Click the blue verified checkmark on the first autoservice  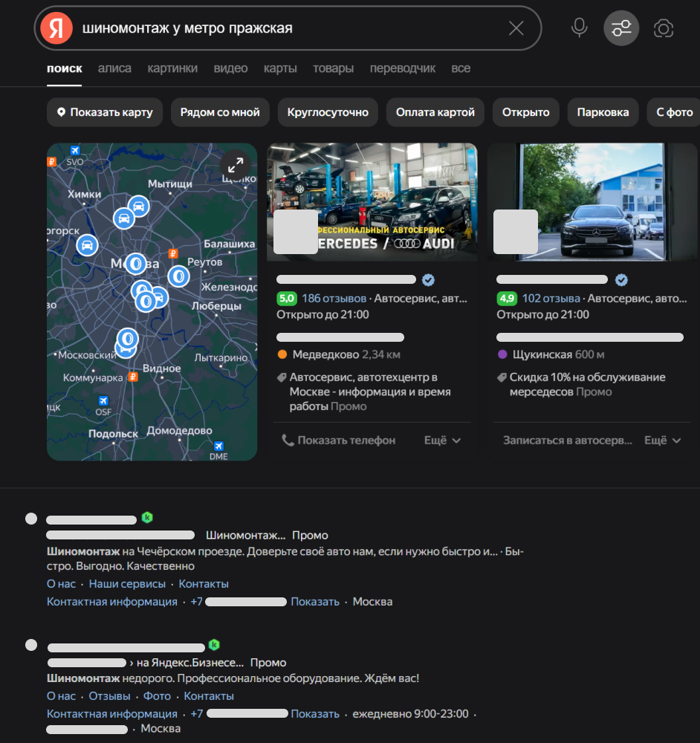428,280
